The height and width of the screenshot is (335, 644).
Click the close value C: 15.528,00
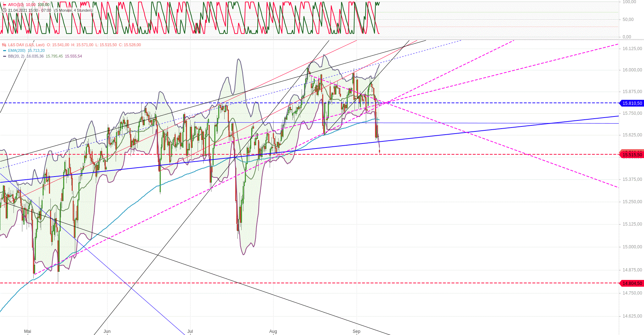coord(130,45)
